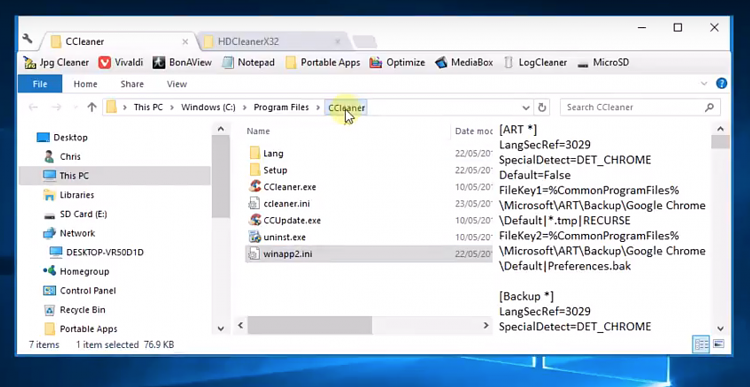Select Desktop in navigation pane

63,138
